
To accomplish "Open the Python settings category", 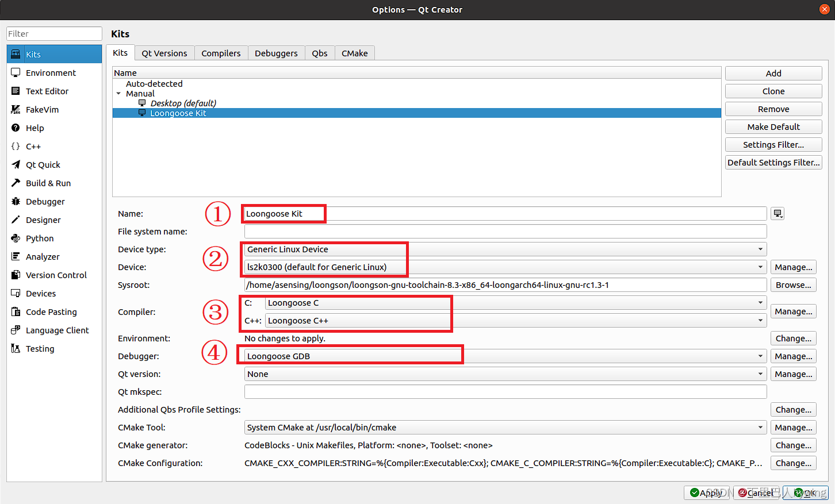I will (54, 238).
